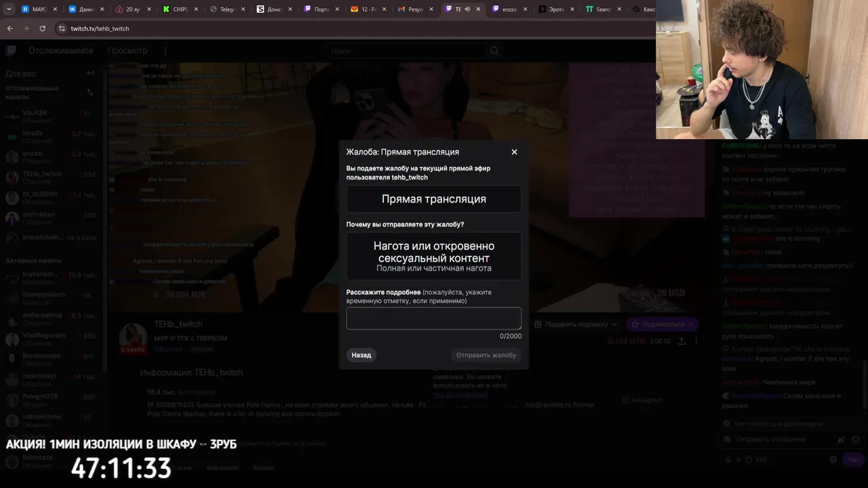Go forward in browser history
This screenshot has height=488, width=868.
(x=26, y=28)
